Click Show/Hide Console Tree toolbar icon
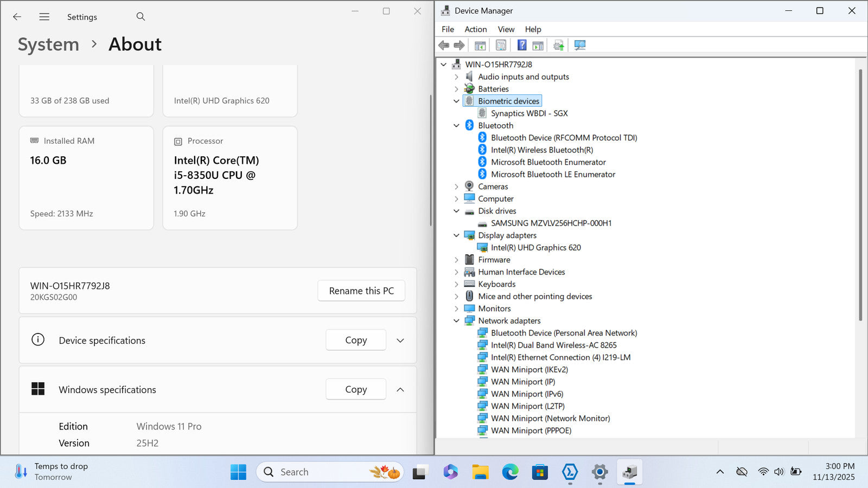 pos(480,45)
